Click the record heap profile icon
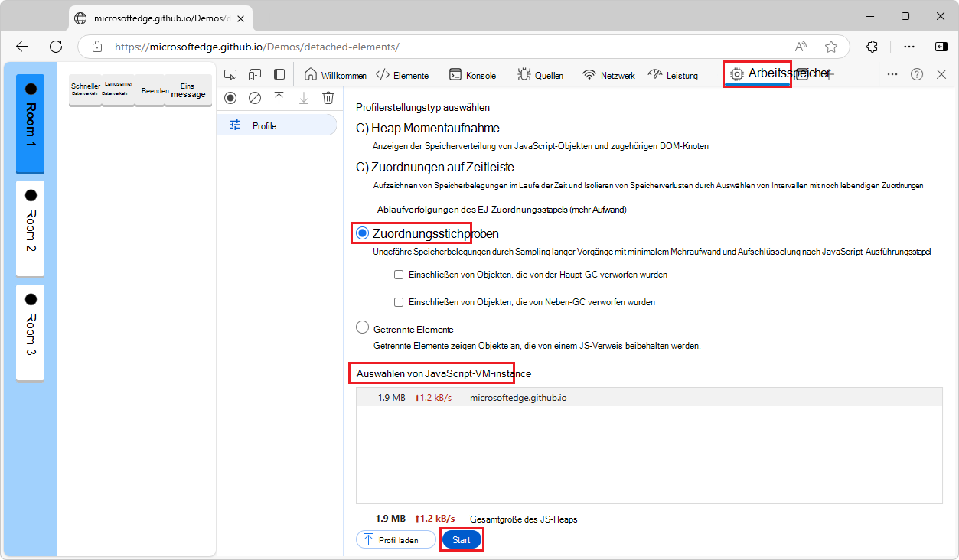Viewport: 959px width, 560px height. 230,98
